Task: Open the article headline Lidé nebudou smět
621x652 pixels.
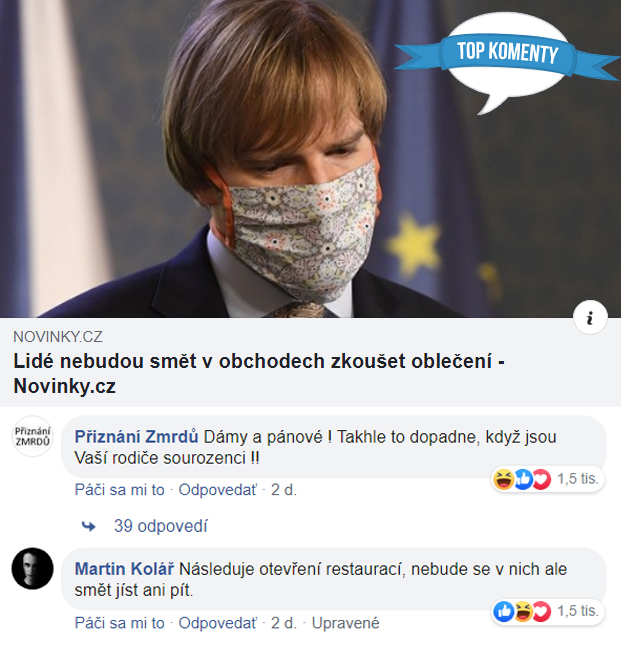Action: tap(259, 373)
